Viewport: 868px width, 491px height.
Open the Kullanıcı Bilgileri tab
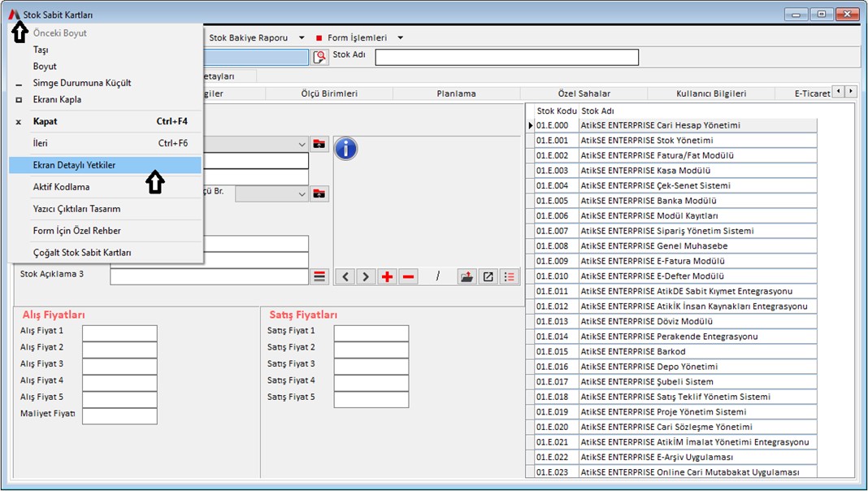point(711,93)
